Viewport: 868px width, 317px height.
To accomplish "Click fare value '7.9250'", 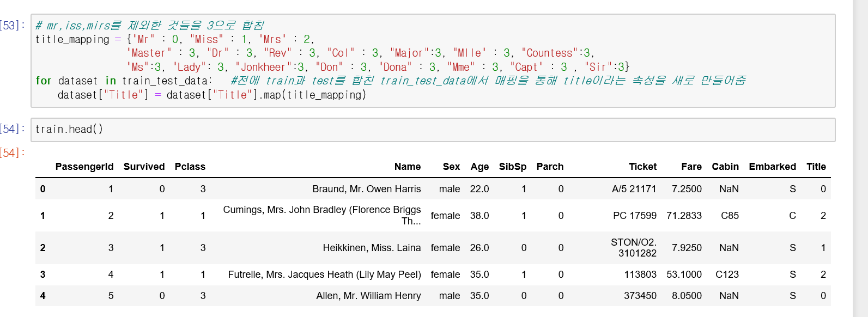I will (687, 248).
